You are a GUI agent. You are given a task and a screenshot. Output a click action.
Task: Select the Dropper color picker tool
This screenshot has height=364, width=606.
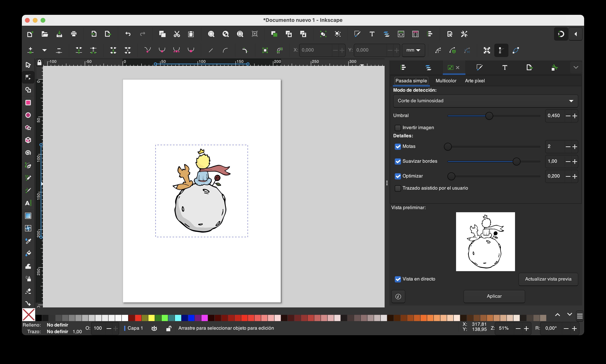click(28, 241)
